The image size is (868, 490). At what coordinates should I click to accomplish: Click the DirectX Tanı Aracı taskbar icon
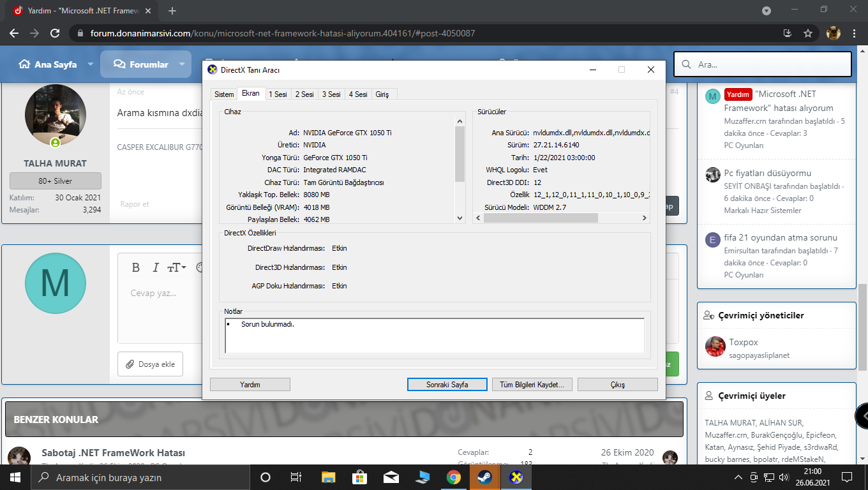[x=516, y=477]
